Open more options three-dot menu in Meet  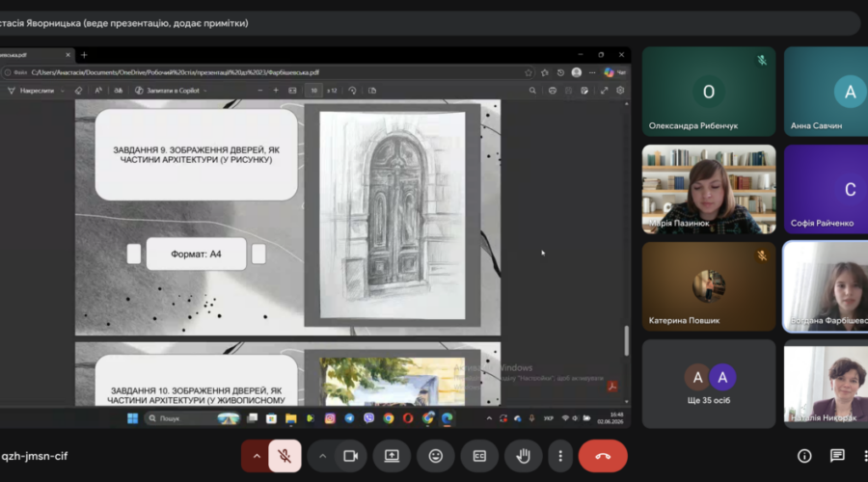coord(560,456)
